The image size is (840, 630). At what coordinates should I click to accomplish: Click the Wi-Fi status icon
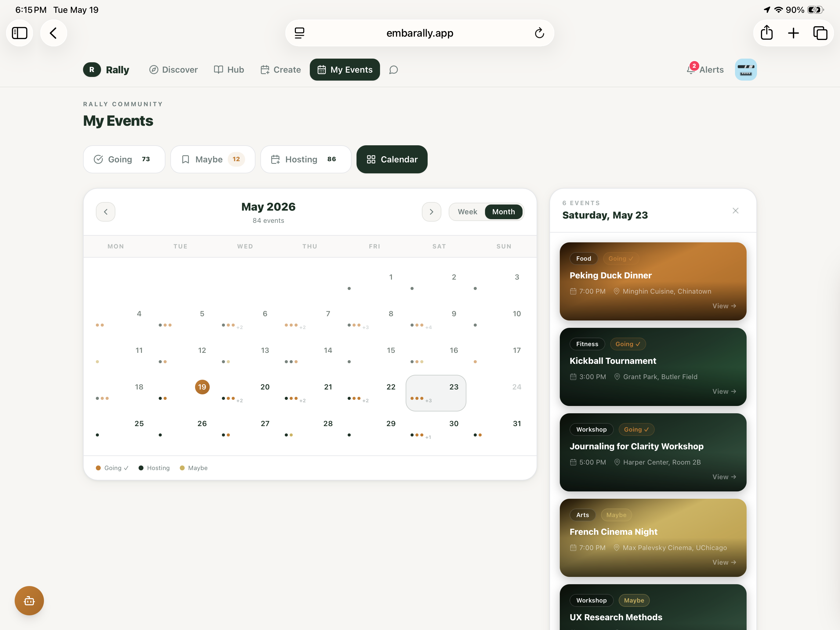(x=778, y=10)
